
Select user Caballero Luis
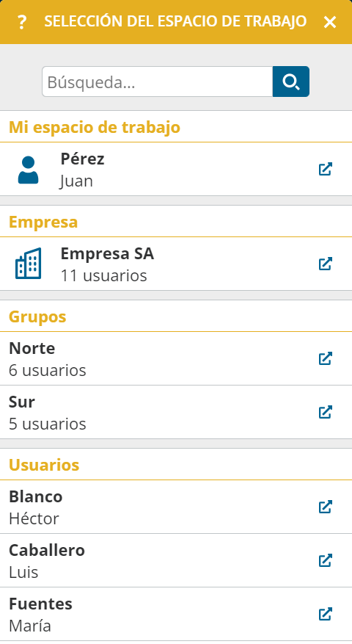coord(176,560)
